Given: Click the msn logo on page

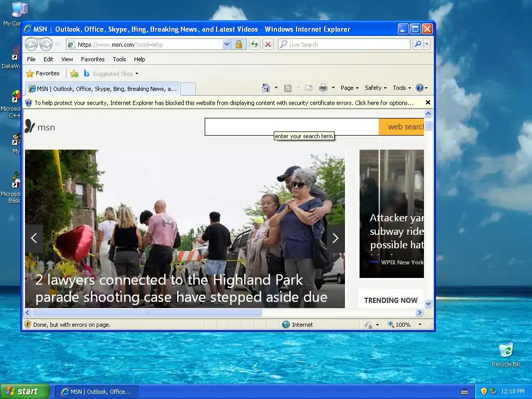Looking at the screenshot, I should [x=39, y=127].
